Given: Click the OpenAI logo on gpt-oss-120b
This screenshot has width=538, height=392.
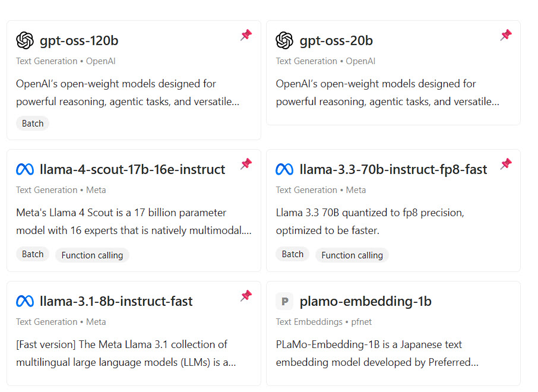Looking at the screenshot, I should (x=25, y=40).
